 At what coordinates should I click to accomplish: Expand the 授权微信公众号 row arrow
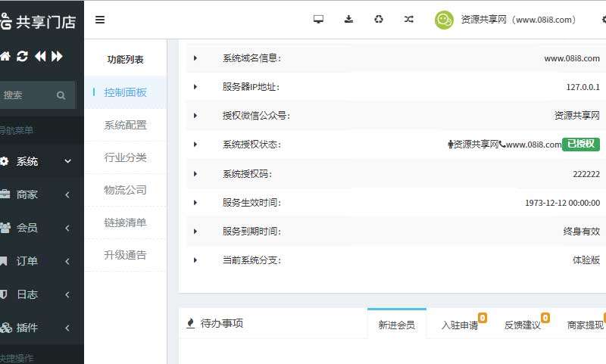pyautogui.click(x=195, y=116)
